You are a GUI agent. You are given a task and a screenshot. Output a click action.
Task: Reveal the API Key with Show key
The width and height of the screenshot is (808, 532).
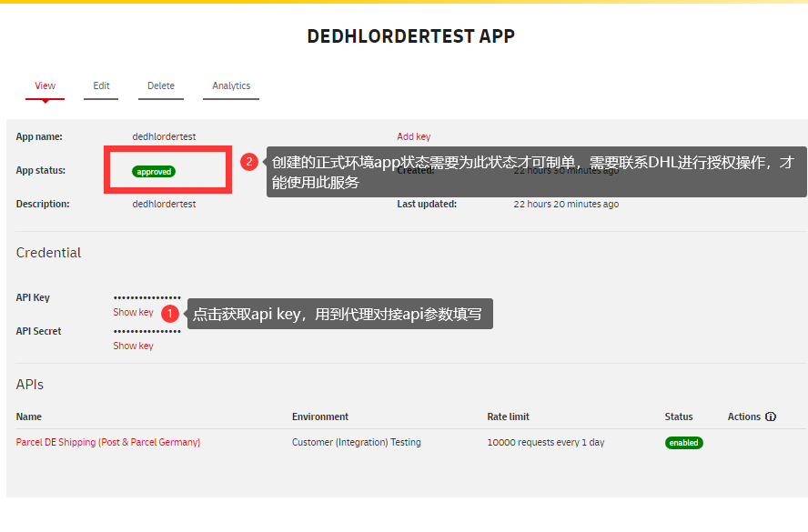pos(133,312)
